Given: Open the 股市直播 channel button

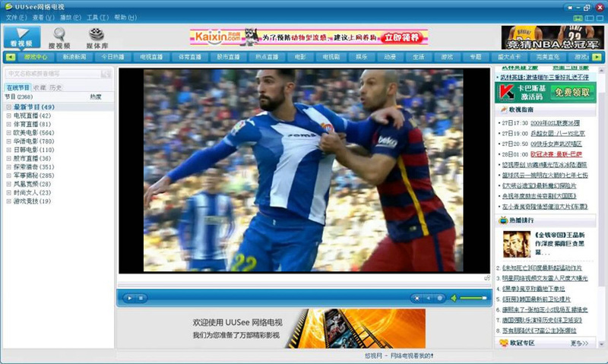Looking at the screenshot, I should point(228,57).
